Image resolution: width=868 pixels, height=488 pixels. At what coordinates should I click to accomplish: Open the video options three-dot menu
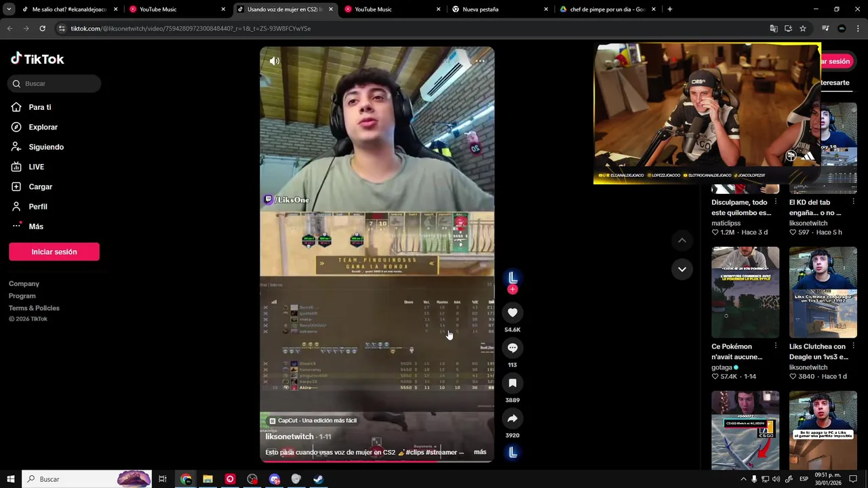click(480, 61)
